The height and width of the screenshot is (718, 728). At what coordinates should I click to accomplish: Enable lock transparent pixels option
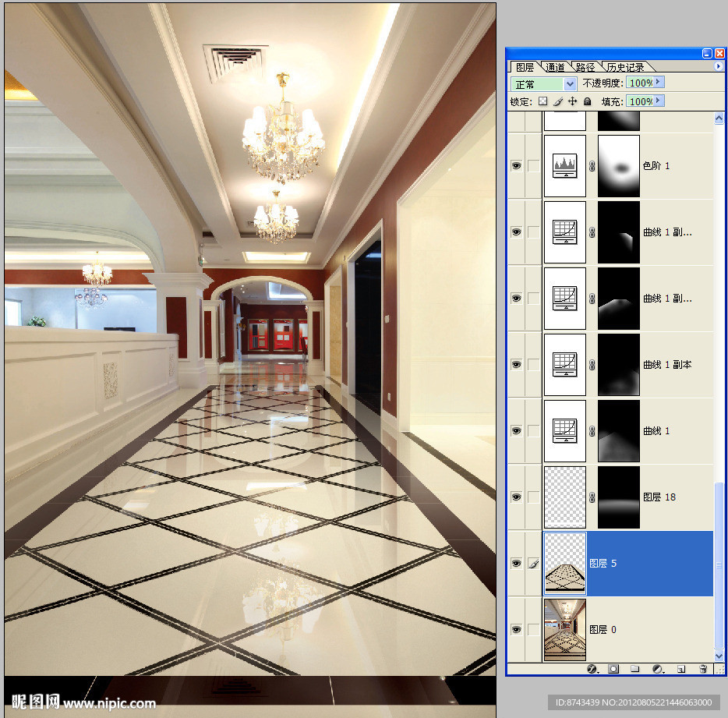543,101
